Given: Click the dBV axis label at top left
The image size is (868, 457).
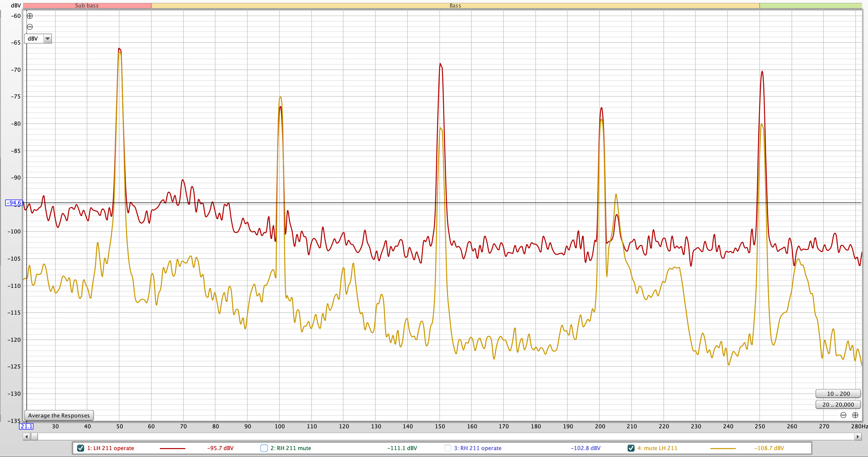Looking at the screenshot, I should [16, 5].
